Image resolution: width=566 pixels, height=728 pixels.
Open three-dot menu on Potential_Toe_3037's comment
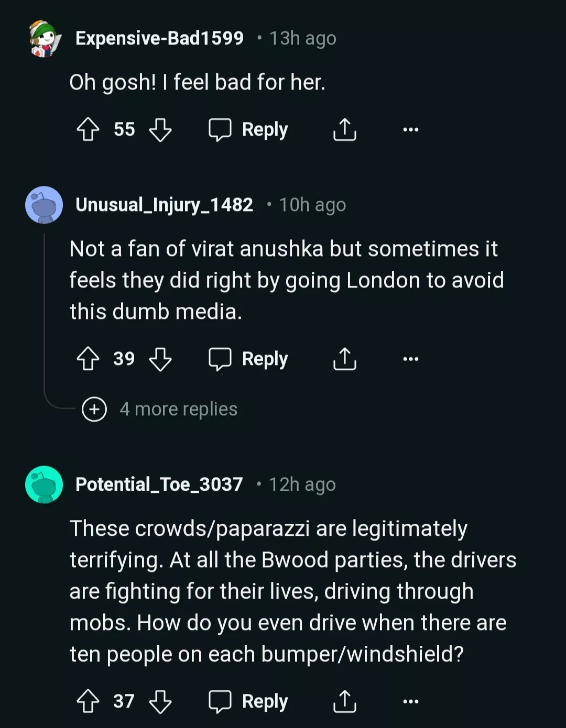tap(411, 701)
